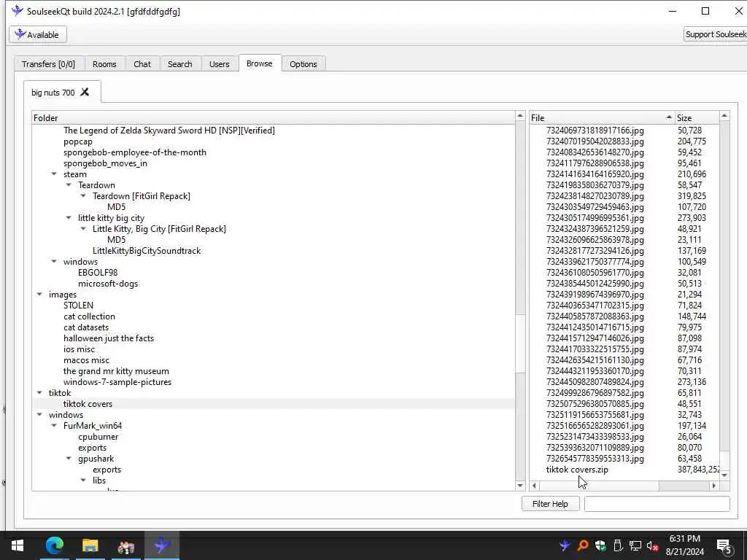Select the grand mr kitty museum folder
747x560 pixels.
[x=116, y=371]
